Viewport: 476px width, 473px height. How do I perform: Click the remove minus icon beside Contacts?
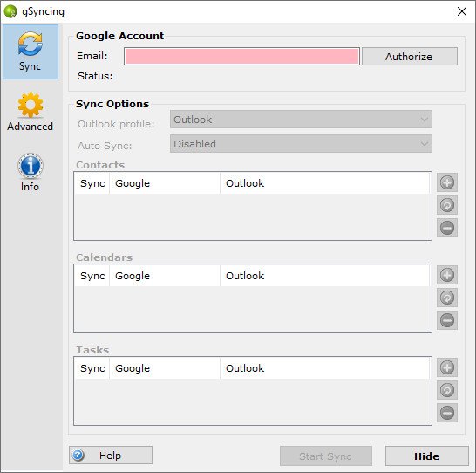pyautogui.click(x=447, y=228)
